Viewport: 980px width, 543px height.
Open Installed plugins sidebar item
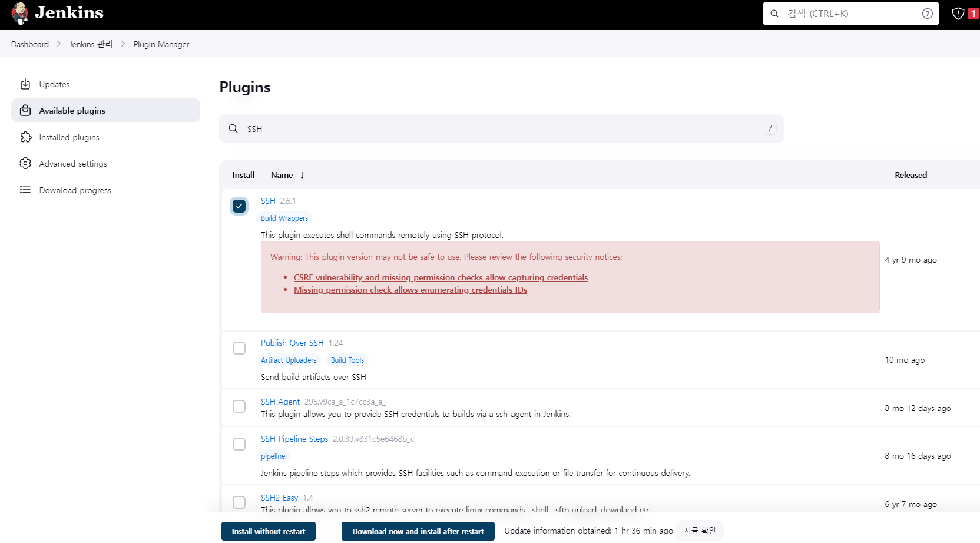click(105, 137)
